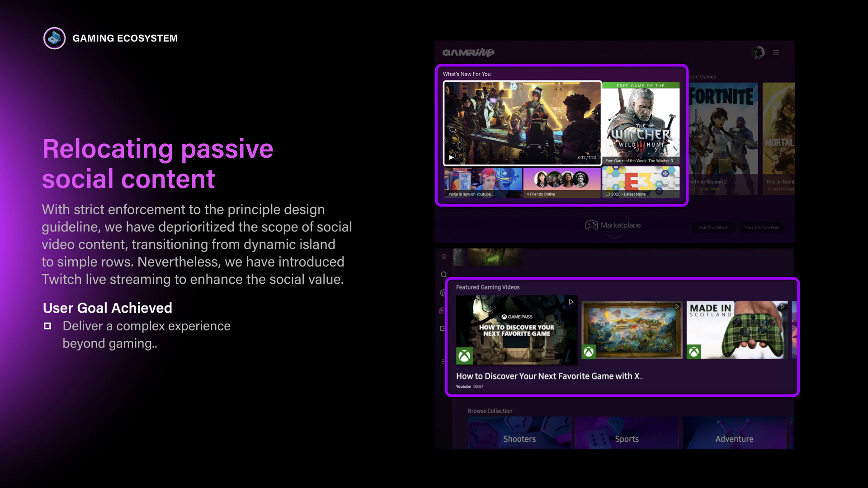Screen dimensions: 868x488
Task: Click the Relocating passive social content title
Action: (157, 164)
